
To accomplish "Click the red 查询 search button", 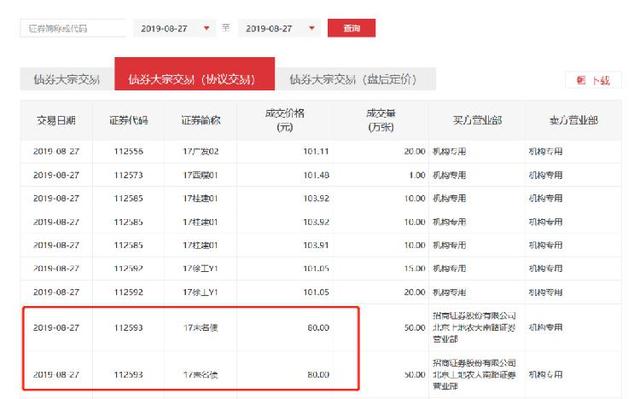I will click(x=351, y=28).
